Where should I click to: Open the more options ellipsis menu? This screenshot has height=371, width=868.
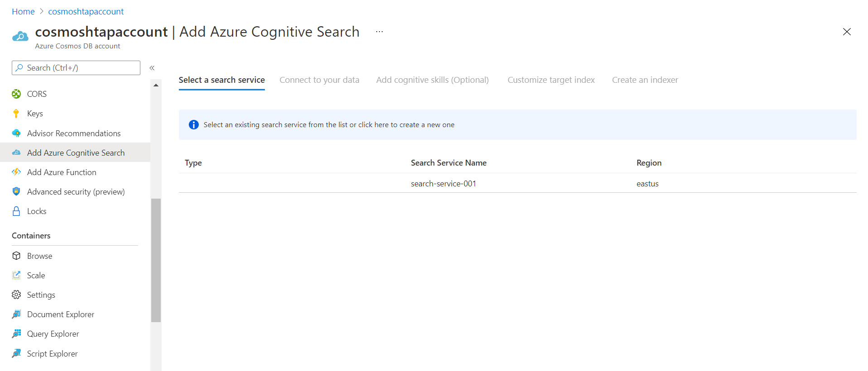click(x=379, y=32)
